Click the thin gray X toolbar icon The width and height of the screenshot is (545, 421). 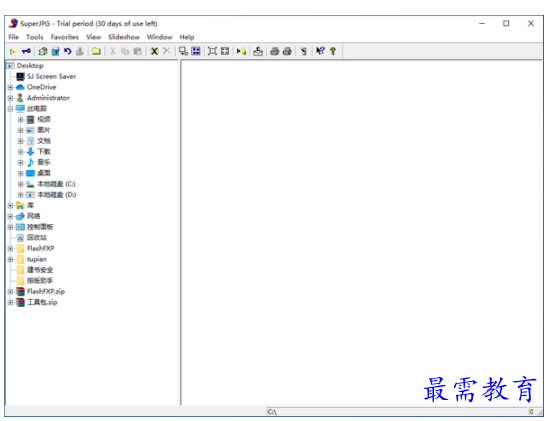(166, 51)
